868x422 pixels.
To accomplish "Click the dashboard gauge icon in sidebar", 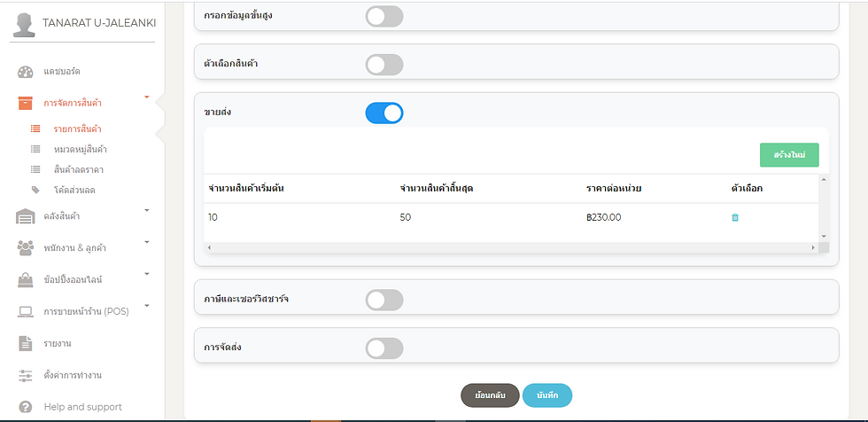I will click(x=26, y=72).
